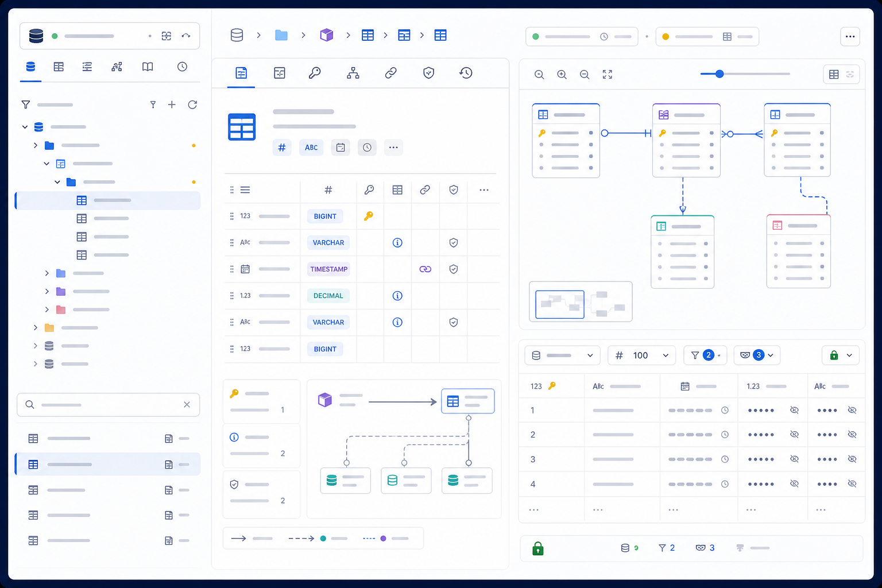
Task: Click the database cylinder icon in breadcrumb
Action: pos(237,35)
